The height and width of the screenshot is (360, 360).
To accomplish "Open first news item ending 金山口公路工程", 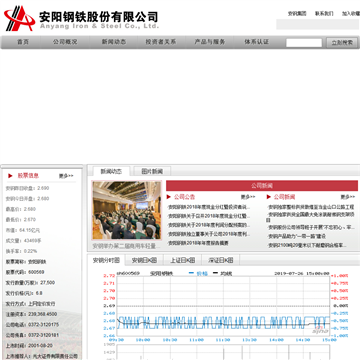I will (311, 207).
